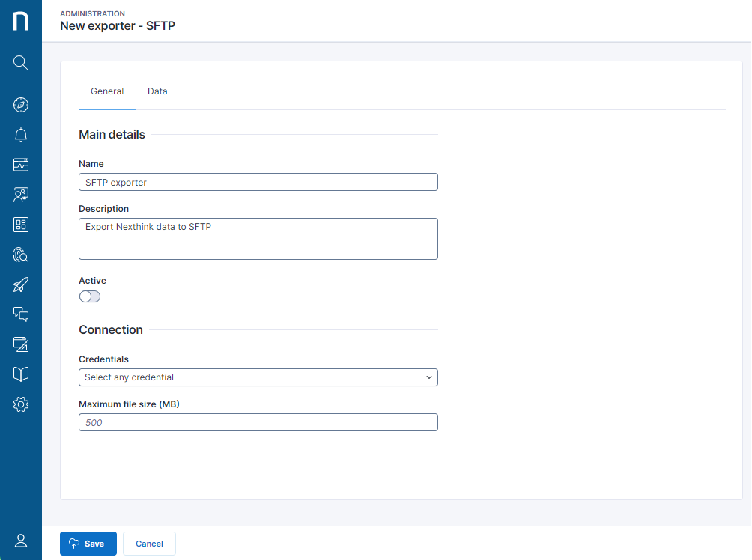
Task: Select the General tab
Action: coord(106,91)
